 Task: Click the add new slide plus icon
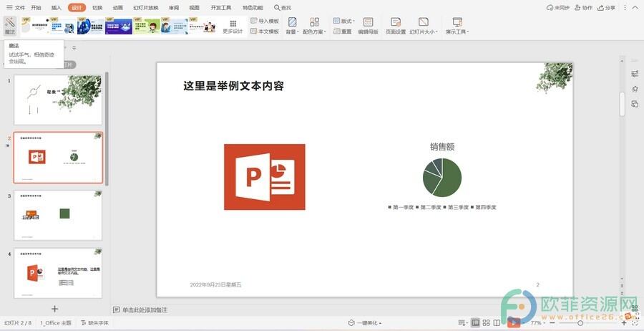tap(55, 309)
